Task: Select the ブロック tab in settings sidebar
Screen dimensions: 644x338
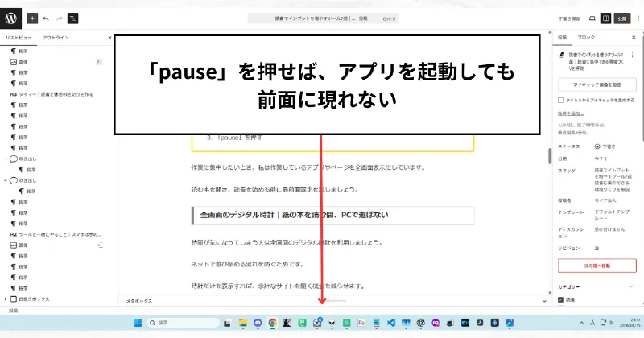Action: click(x=586, y=37)
